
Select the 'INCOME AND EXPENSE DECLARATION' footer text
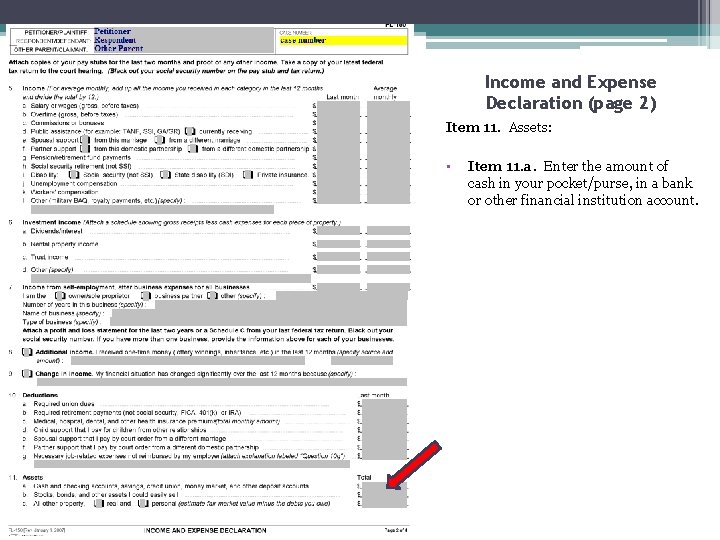tap(205, 530)
